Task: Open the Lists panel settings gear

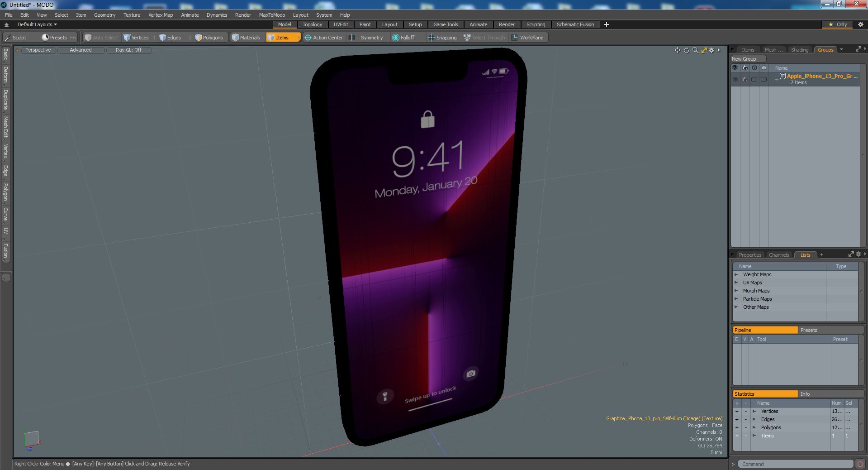Action: [858, 254]
